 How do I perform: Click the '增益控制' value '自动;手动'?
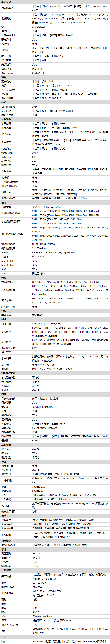pos(37,69)
